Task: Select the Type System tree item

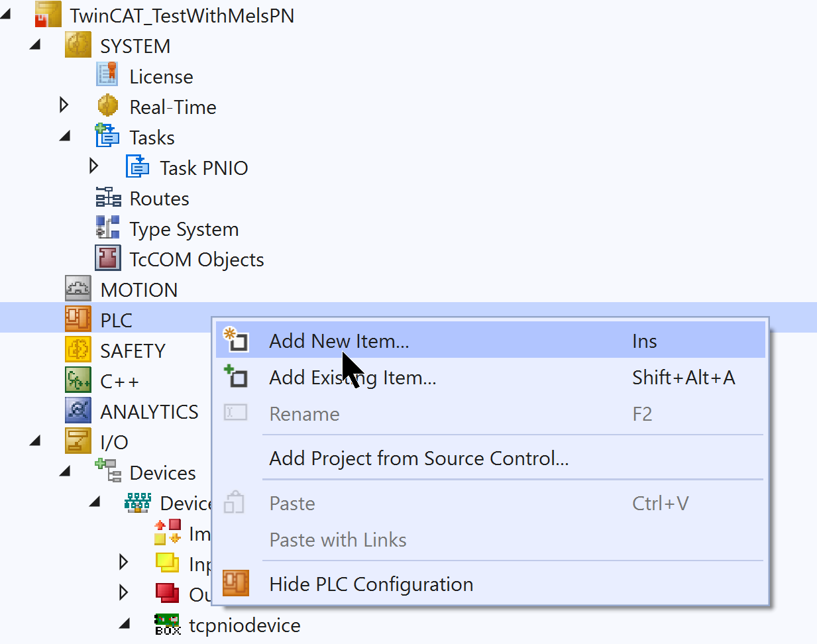Action: click(184, 229)
